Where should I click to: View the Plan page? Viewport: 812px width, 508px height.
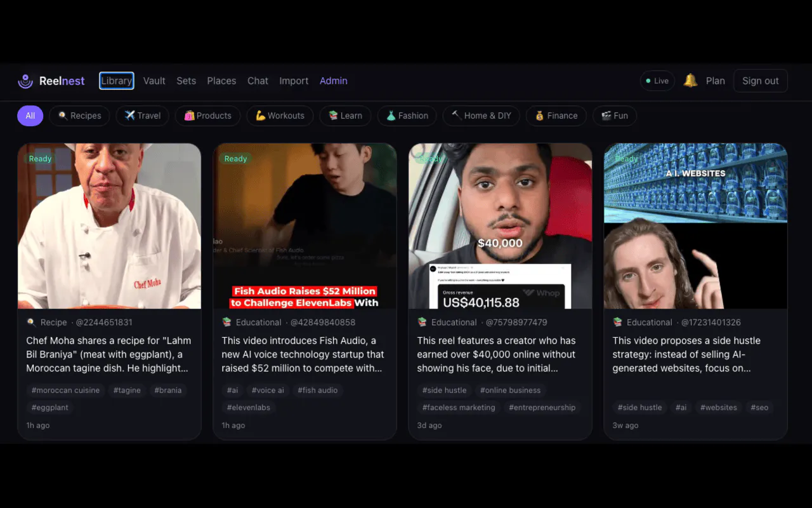716,81
